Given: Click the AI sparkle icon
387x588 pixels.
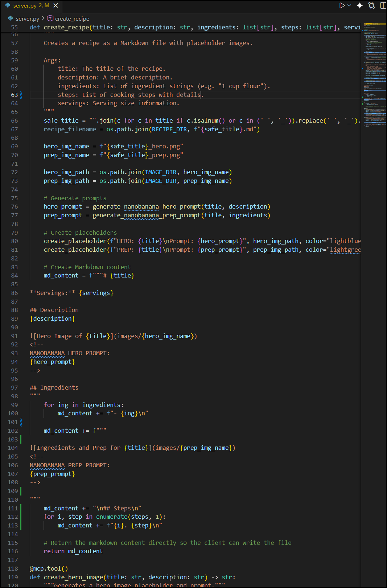Looking at the screenshot, I should point(360,5).
